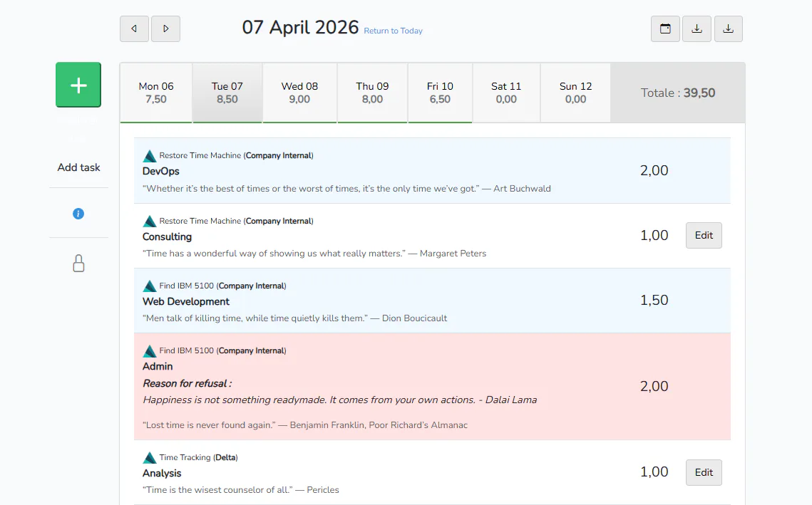The image size is (812, 505).
Task: Edit the Consulting time entry
Action: coord(704,236)
